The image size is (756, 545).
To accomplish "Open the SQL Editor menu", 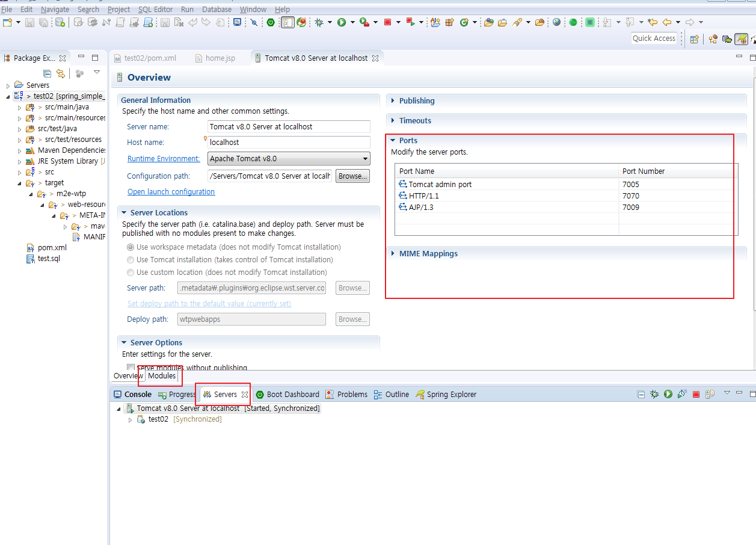I will pyautogui.click(x=155, y=9).
